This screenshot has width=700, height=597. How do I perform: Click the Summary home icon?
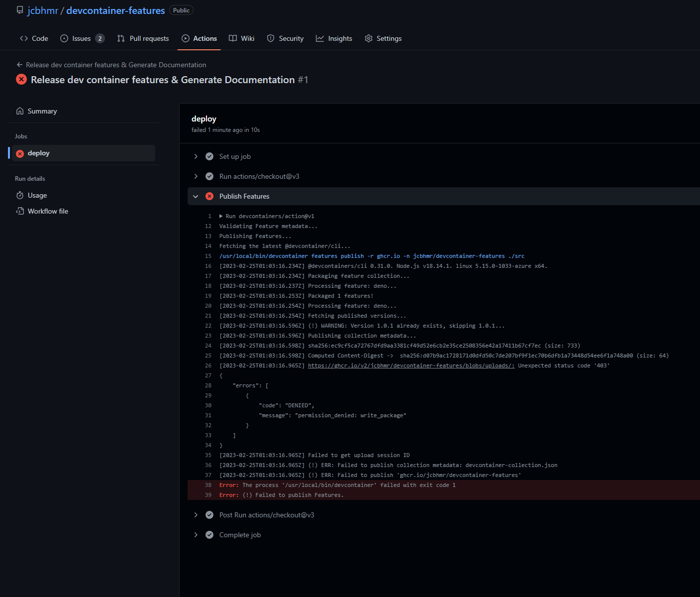[20, 111]
